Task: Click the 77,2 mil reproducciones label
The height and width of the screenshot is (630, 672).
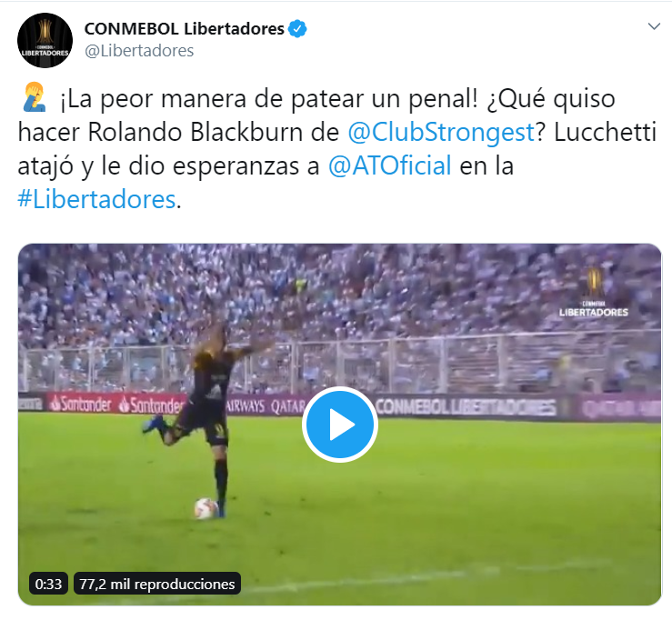Action: pos(157,584)
